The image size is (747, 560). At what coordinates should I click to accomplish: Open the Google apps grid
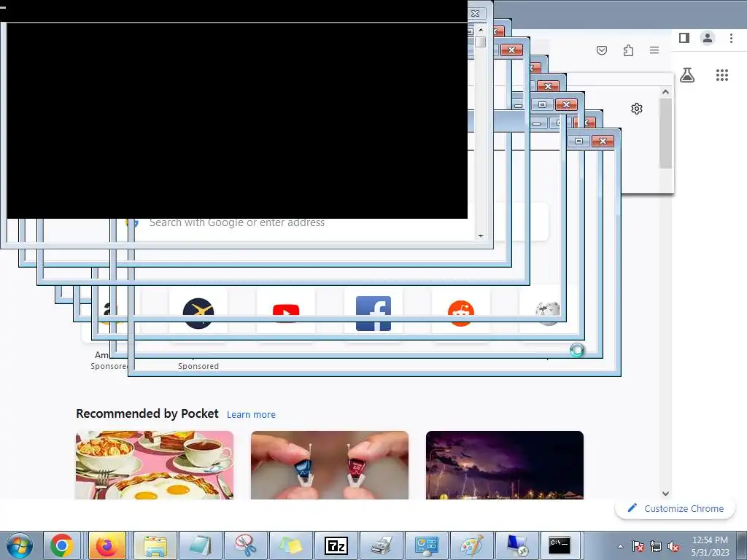coord(722,75)
